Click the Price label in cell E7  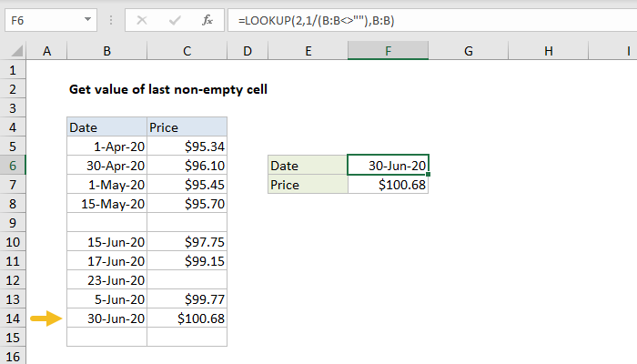click(x=308, y=185)
